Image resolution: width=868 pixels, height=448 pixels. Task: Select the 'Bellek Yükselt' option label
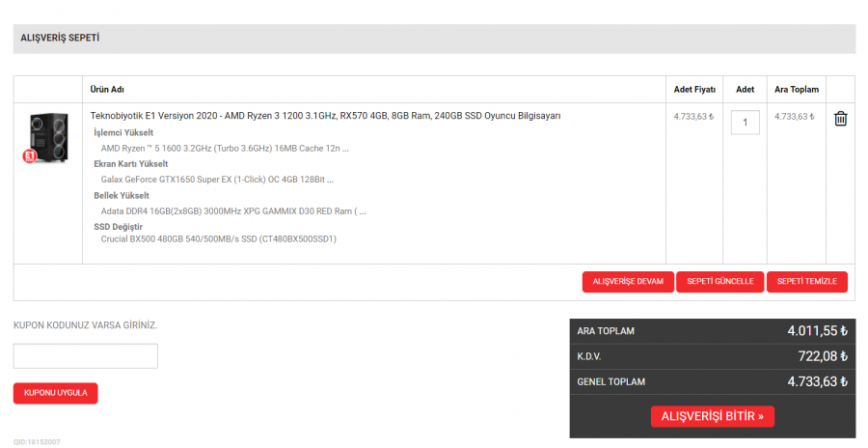pyautogui.click(x=122, y=196)
